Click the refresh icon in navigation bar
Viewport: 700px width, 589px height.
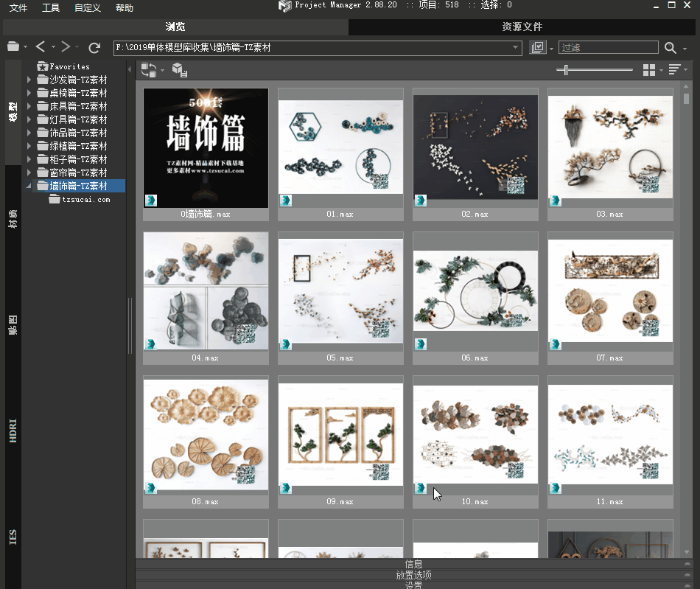(94, 48)
